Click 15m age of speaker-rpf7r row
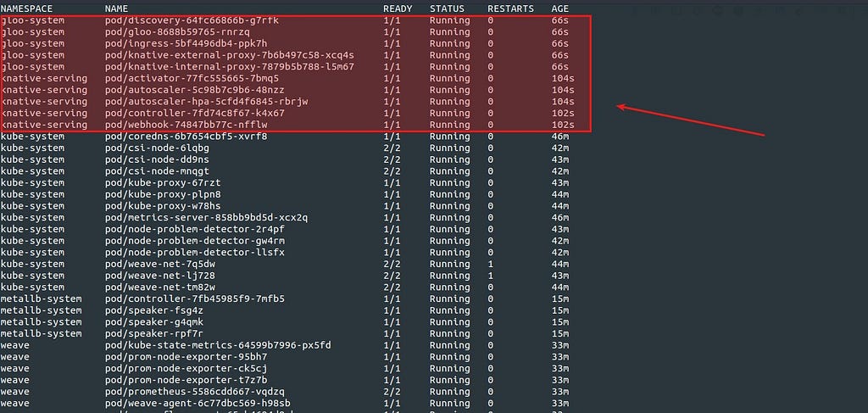The image size is (868, 413). (559, 334)
